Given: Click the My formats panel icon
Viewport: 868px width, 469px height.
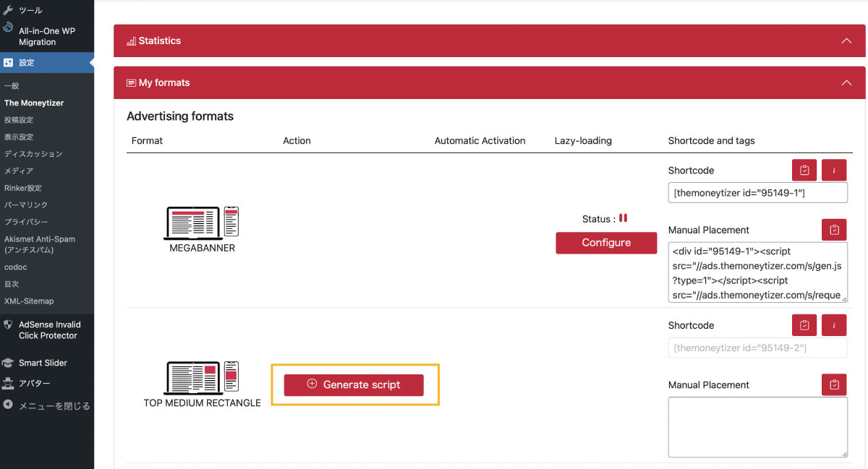Looking at the screenshot, I should tap(131, 83).
